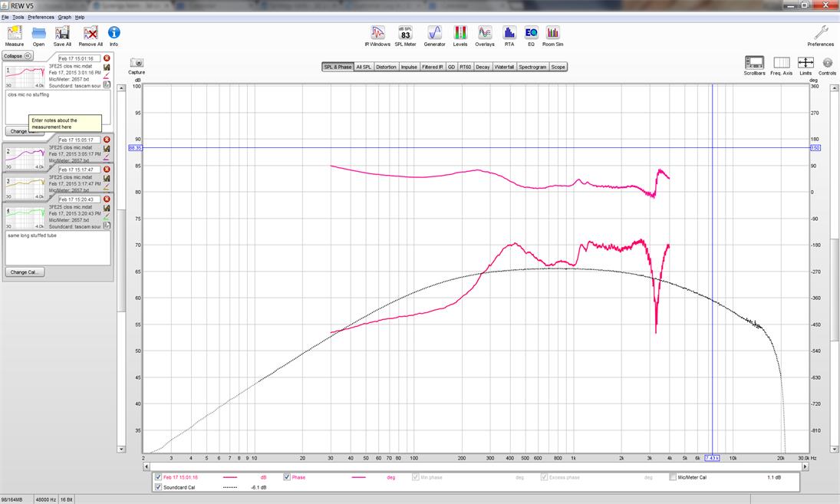Open the RTA window
Screen dimensions: 840x504
(x=509, y=36)
